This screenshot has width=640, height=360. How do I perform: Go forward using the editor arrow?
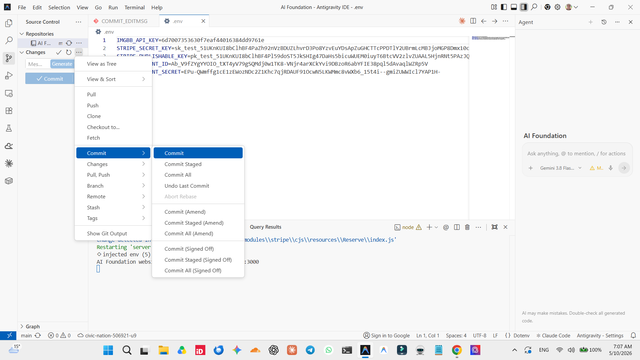494,21
